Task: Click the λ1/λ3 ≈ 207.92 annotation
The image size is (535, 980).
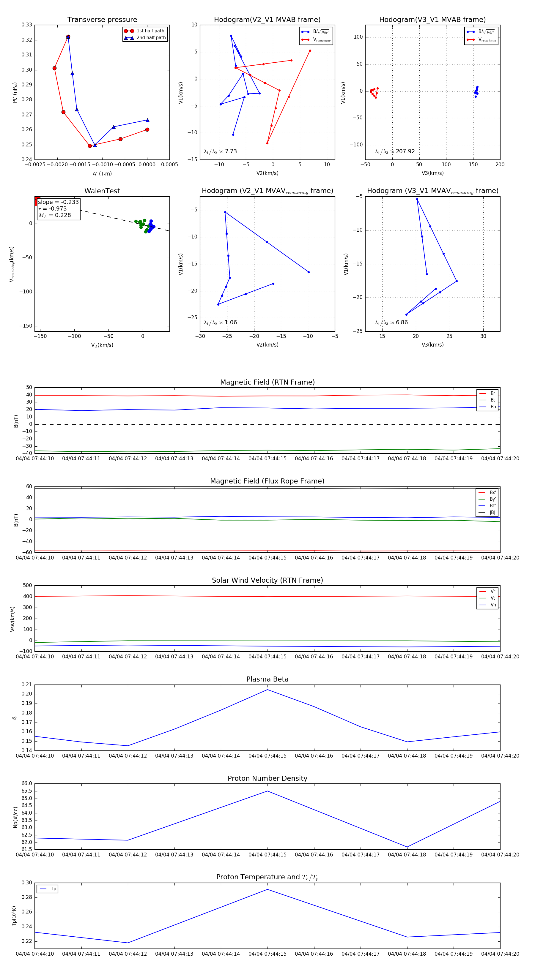Action: (x=395, y=151)
